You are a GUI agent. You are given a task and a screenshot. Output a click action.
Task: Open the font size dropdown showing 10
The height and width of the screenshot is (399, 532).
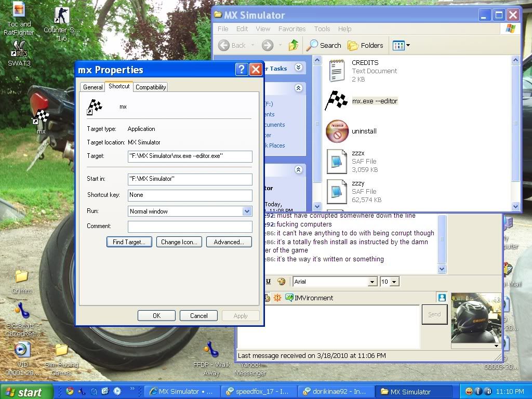pos(394,282)
